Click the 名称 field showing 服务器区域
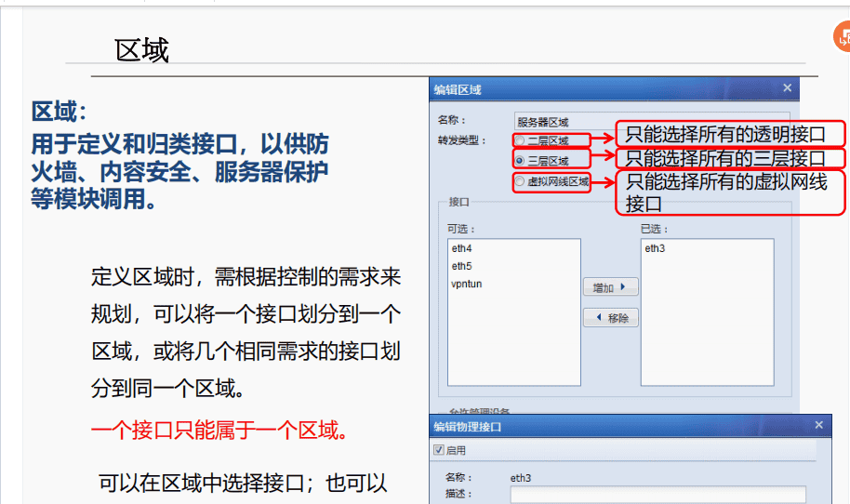The image size is (850, 504). 652,122
